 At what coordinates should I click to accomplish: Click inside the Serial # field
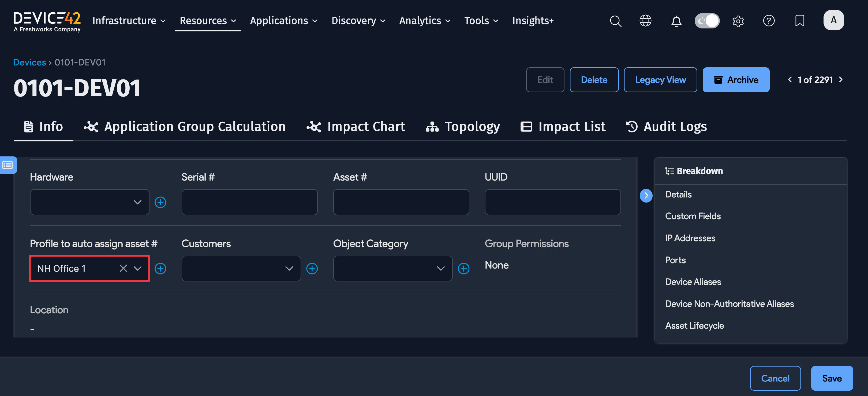[249, 202]
